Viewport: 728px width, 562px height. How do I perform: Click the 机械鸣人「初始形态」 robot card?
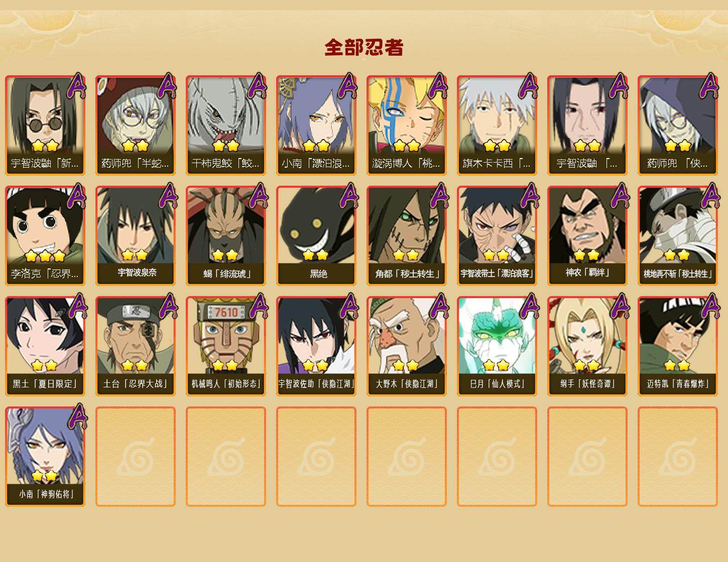point(226,346)
